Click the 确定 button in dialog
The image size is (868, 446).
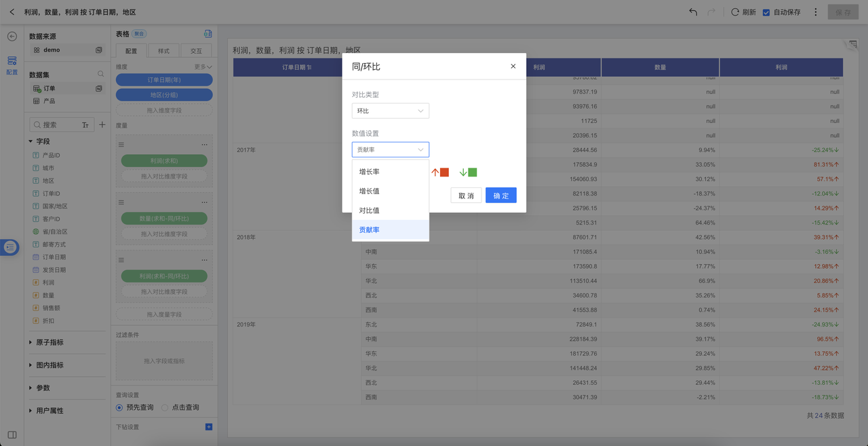coord(500,196)
